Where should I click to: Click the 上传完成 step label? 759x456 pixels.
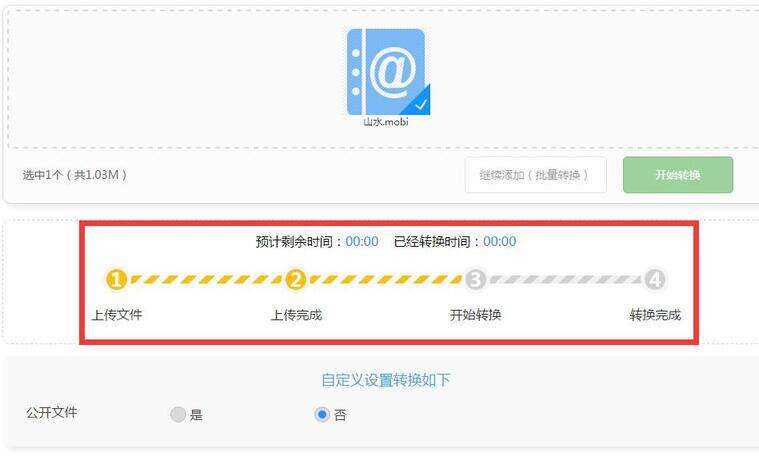pos(296,315)
